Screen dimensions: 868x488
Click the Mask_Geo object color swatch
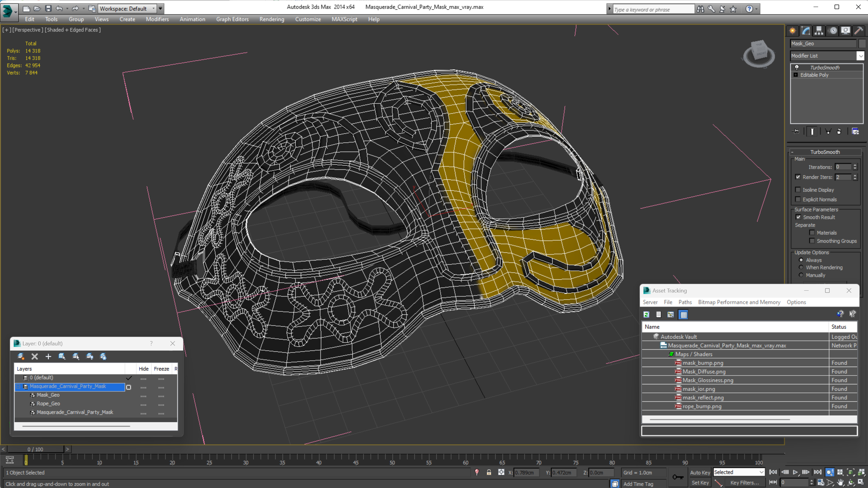[x=862, y=43]
